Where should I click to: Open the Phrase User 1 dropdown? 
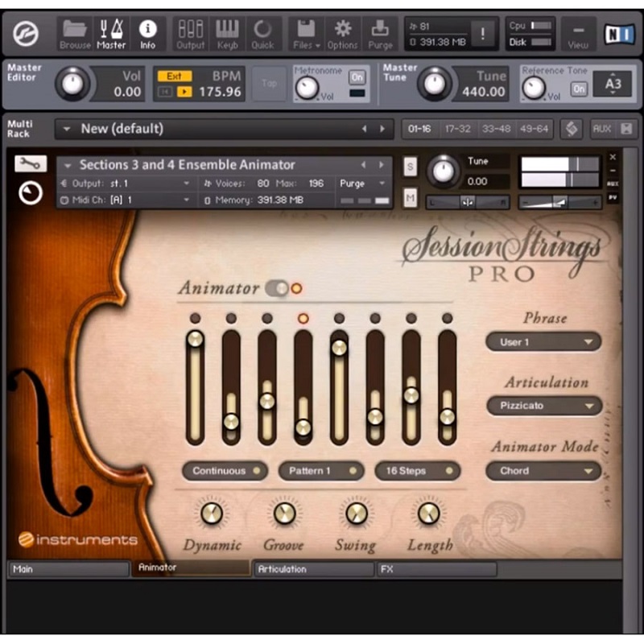point(543,342)
